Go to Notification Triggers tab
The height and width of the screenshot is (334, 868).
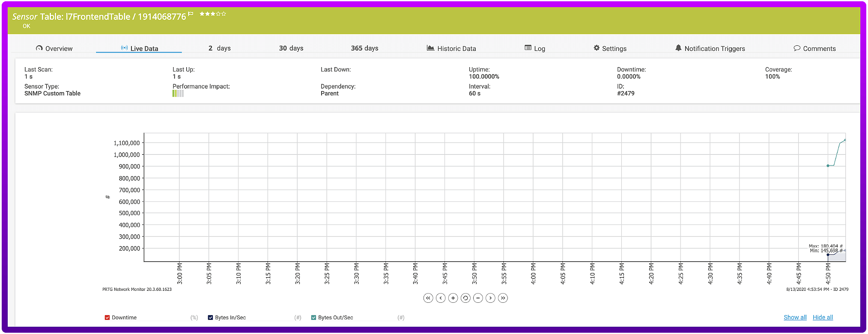[x=710, y=48]
